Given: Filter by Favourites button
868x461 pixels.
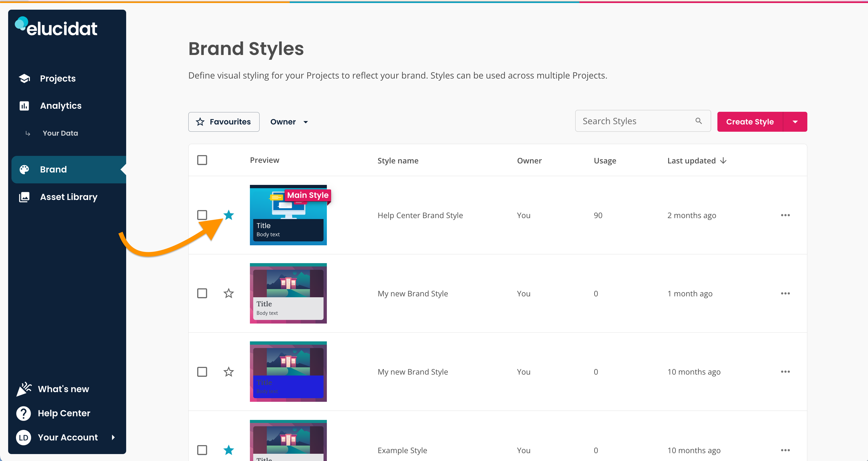Looking at the screenshot, I should 224,122.
